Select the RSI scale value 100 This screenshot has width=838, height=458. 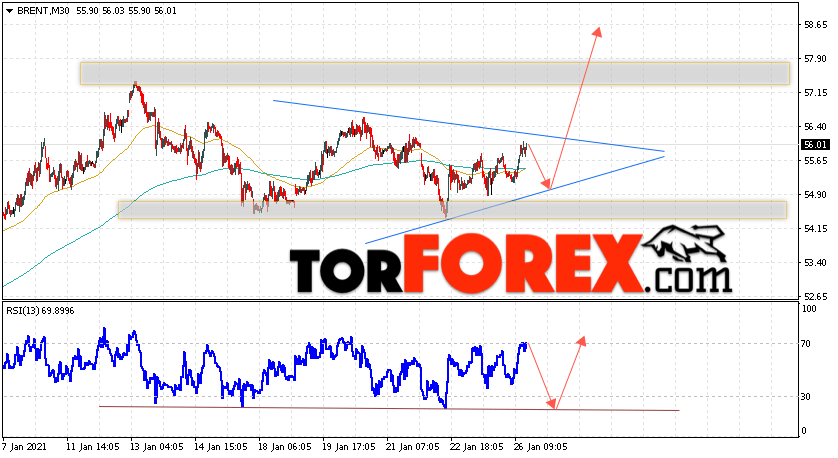point(810,309)
